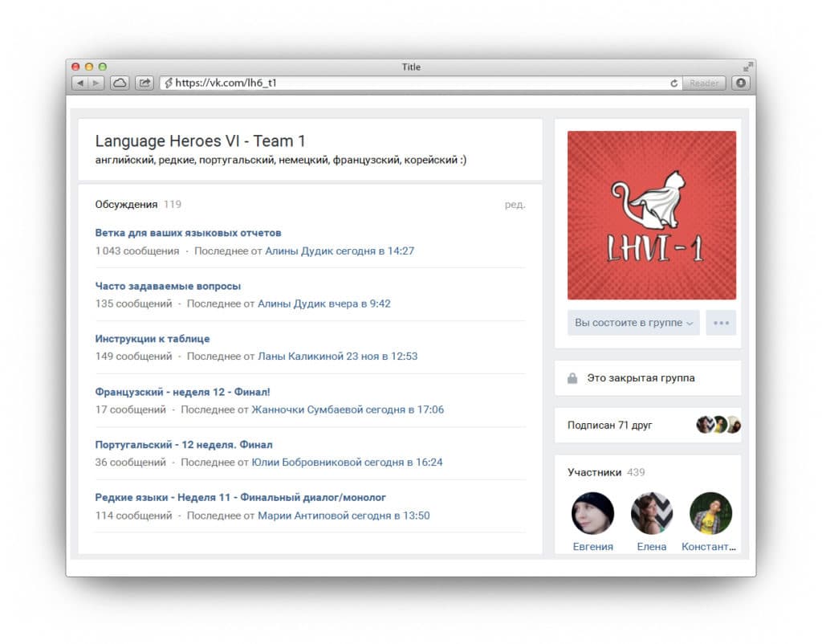The image size is (822, 644).
Task: Go forward with the browser forward arrow
Action: [x=96, y=83]
